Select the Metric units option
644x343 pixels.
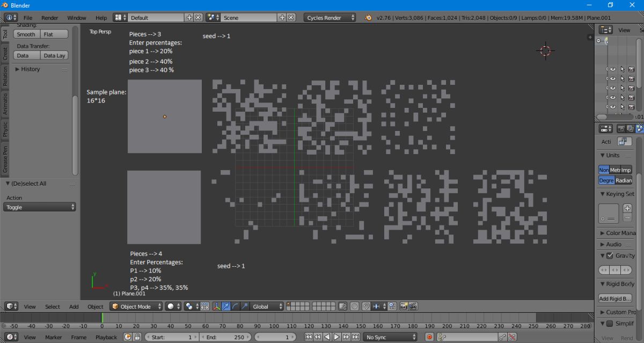point(615,170)
